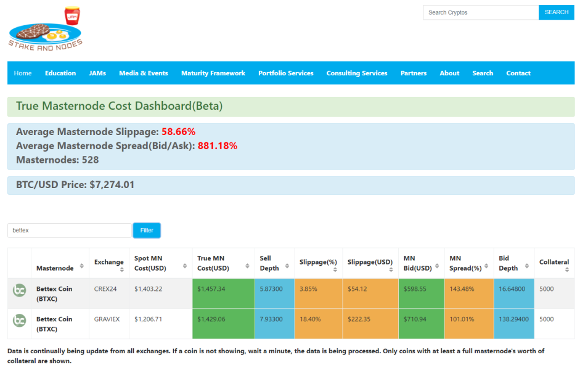
Task: Sort by Exchange column arrows
Action: click(x=122, y=269)
